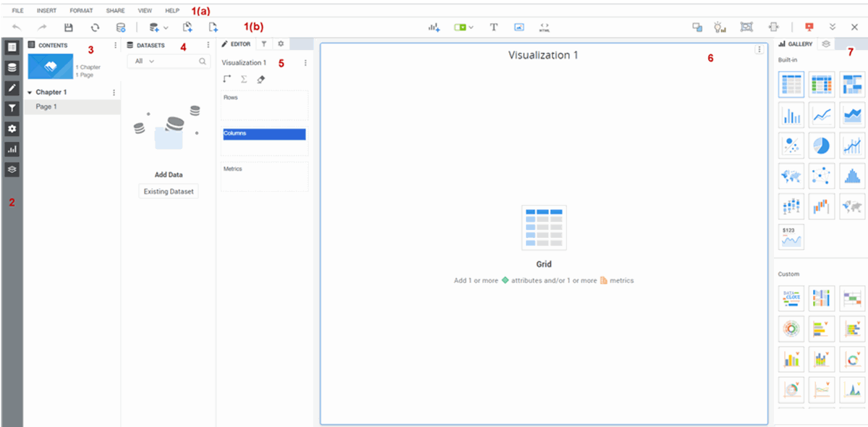Select the Filter panel icon in left sidebar
This screenshot has width=868, height=427.
point(12,107)
